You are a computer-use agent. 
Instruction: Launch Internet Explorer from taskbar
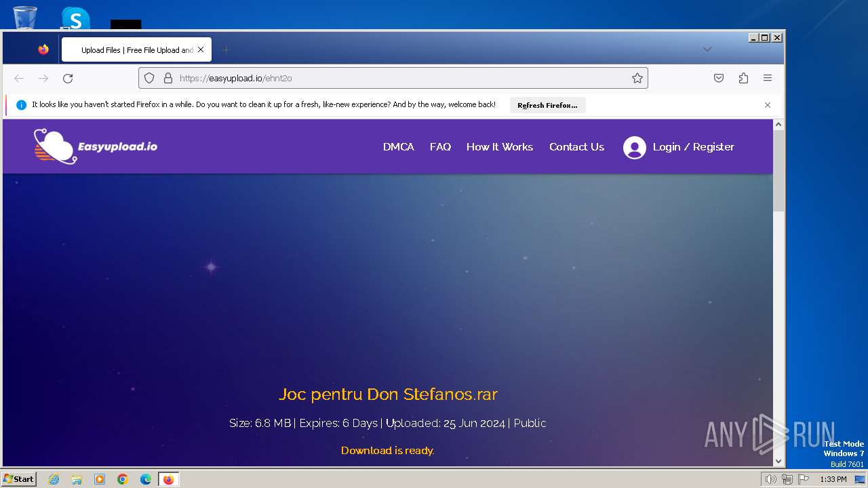(x=54, y=479)
